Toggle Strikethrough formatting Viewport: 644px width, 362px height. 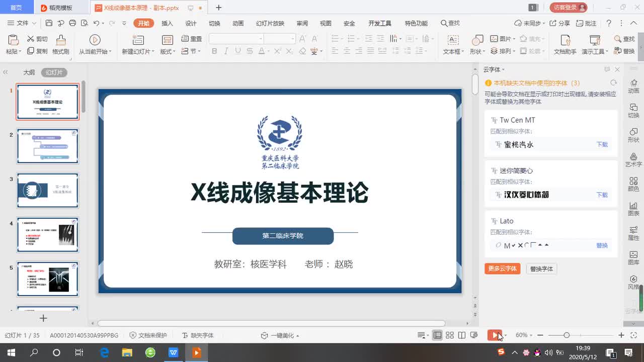250,51
